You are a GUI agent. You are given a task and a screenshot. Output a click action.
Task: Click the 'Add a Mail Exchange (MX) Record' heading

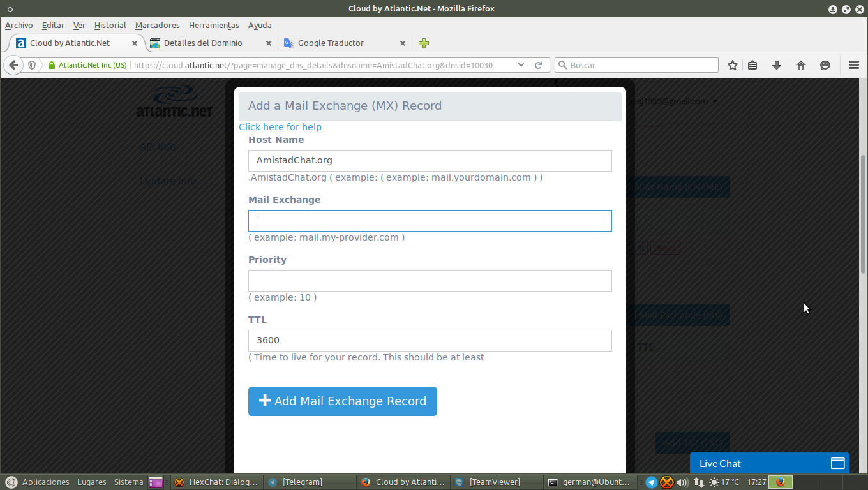[x=345, y=106]
